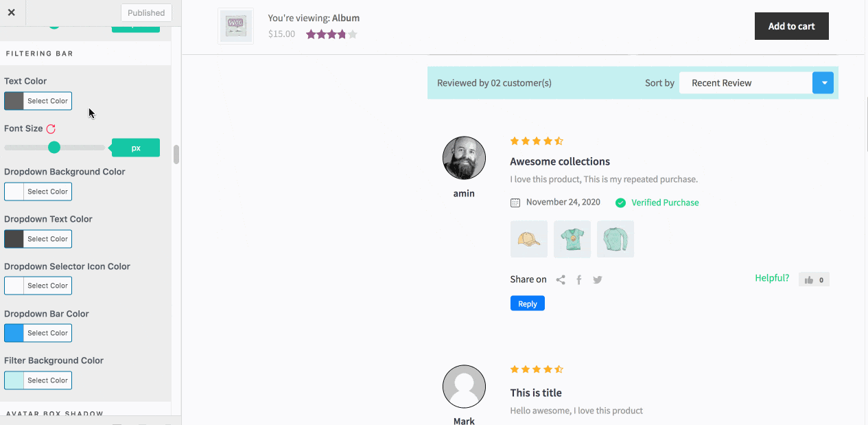Click the blue dropdown arrow on the sort bar
This screenshot has width=868, height=425.
coord(823,82)
